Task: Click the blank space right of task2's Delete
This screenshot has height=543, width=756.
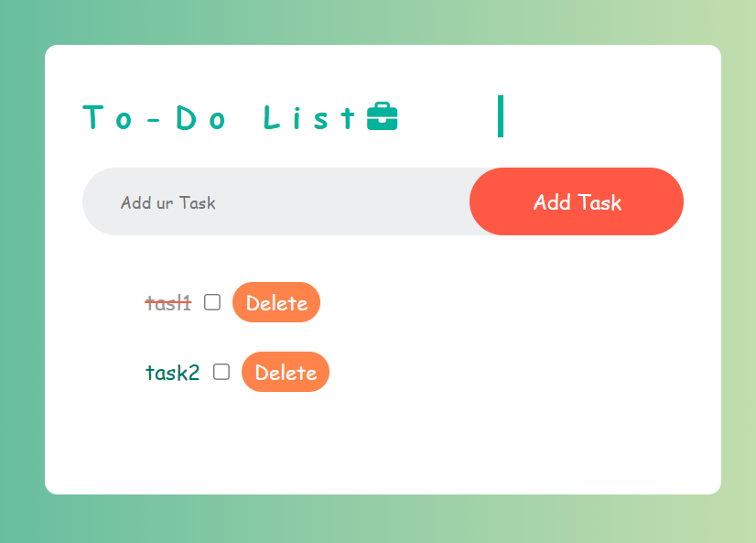Action: 503,372
